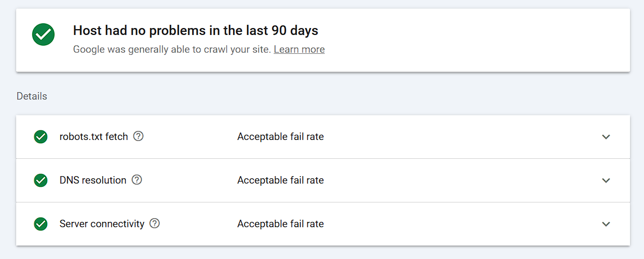Screen dimensions: 644x259
Task: Open the robots.txt fetch help icon
Action: (x=138, y=136)
